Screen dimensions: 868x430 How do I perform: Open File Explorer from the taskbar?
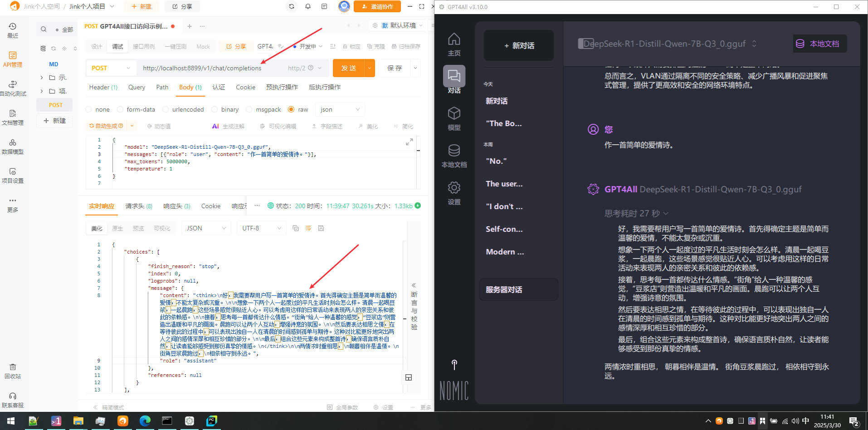coord(78,421)
